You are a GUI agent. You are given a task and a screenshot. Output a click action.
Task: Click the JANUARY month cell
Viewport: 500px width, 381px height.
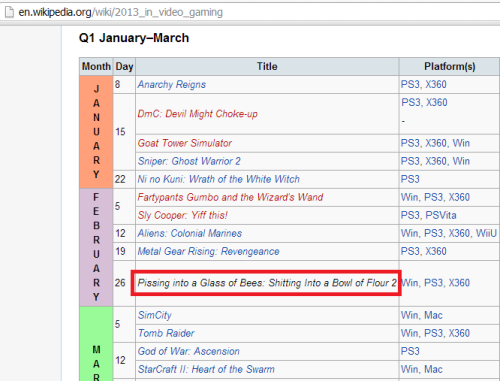(x=96, y=132)
